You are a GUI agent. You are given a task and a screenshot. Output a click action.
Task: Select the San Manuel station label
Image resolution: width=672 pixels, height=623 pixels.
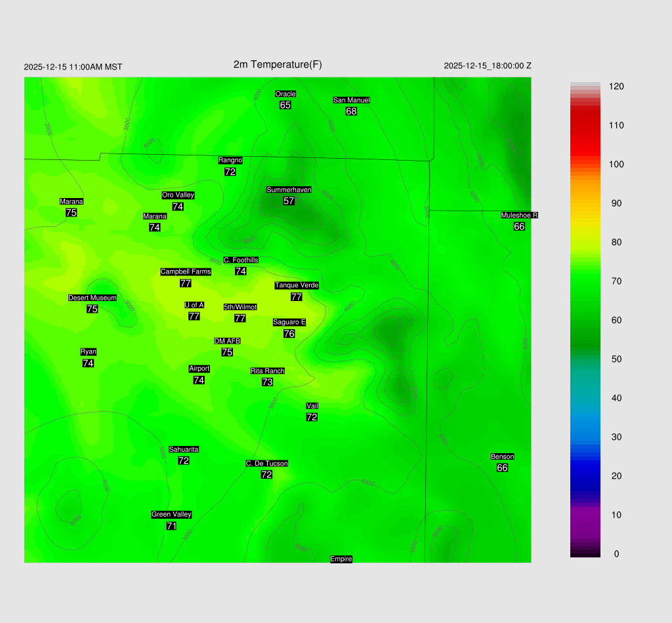coord(351,100)
